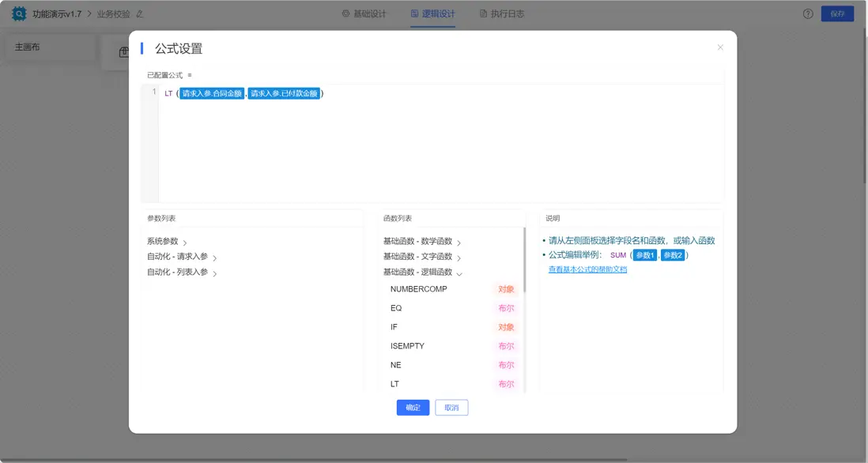
Task: Click the 参数1 example tag
Action: [x=645, y=255]
